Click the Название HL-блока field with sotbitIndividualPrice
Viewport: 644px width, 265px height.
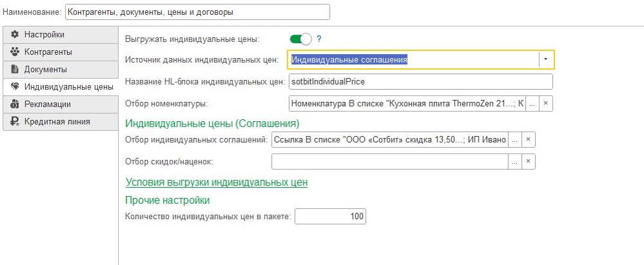421,82
